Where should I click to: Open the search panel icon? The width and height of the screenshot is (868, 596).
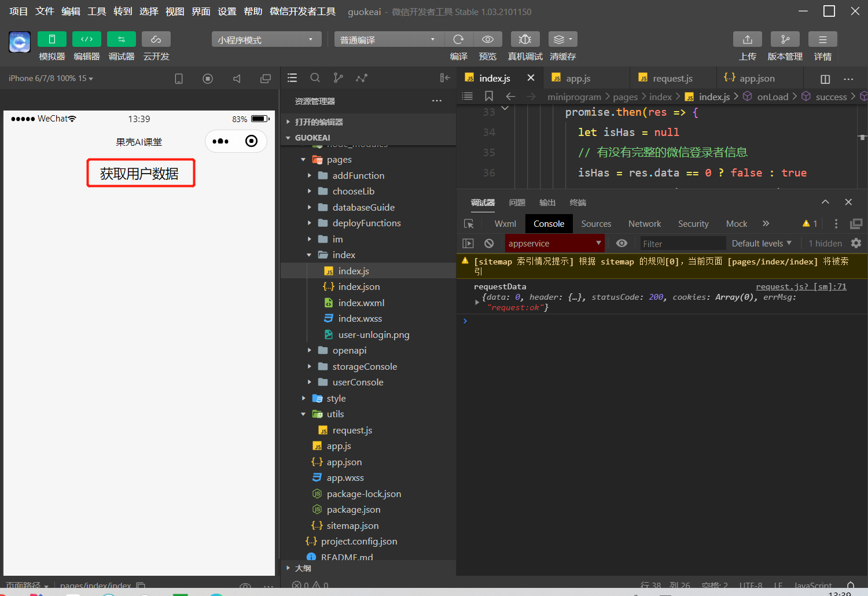click(315, 78)
